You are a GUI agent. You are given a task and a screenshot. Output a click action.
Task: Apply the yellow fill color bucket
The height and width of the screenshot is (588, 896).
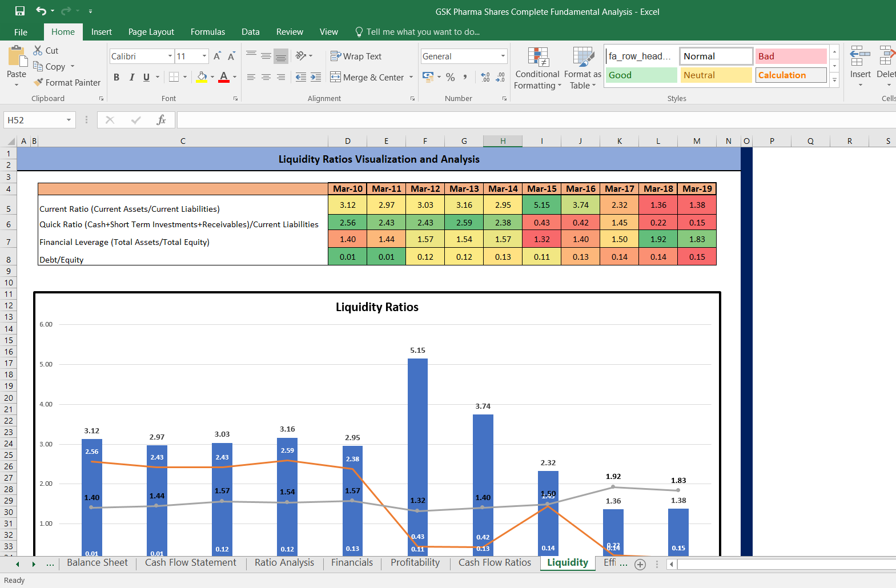[x=202, y=76]
